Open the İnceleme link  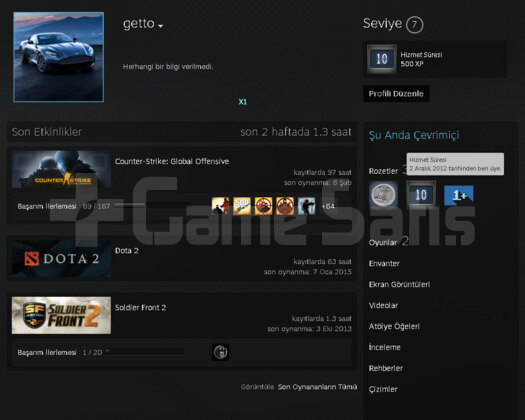tap(384, 347)
